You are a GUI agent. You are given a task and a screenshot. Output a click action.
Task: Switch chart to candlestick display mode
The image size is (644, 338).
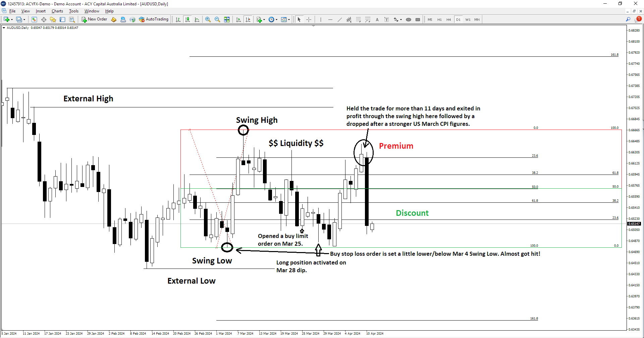(187, 19)
